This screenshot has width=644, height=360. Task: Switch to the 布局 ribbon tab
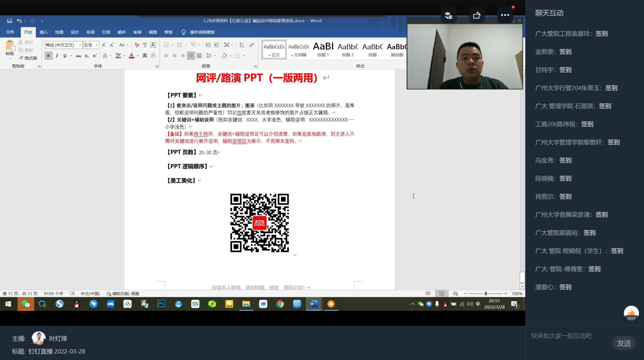[90, 32]
